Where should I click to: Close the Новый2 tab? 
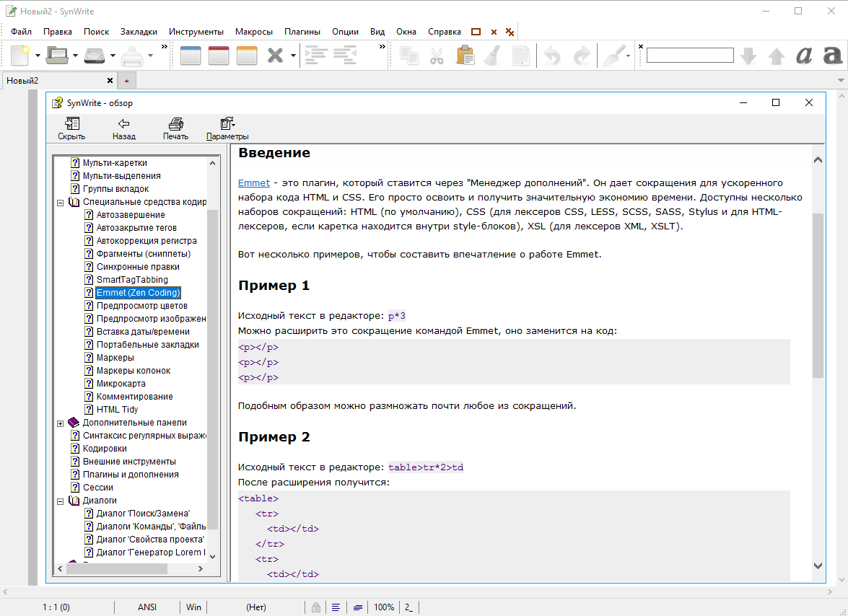(x=110, y=81)
